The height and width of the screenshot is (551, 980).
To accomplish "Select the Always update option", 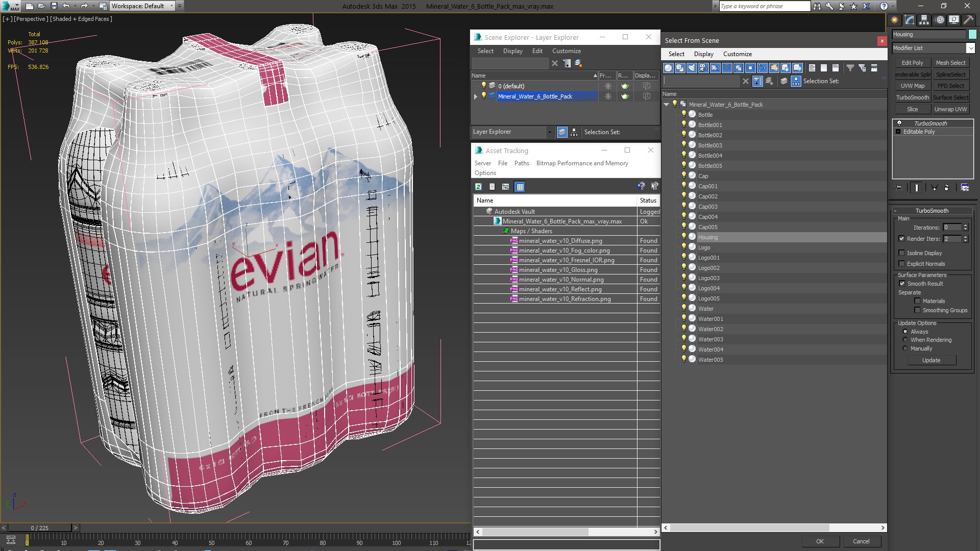I will click(905, 332).
